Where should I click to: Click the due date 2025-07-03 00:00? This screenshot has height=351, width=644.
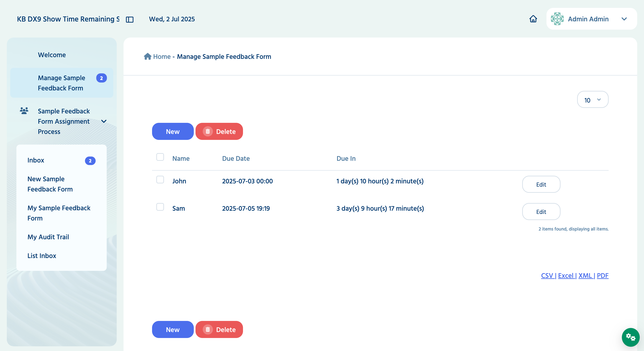pos(247,181)
